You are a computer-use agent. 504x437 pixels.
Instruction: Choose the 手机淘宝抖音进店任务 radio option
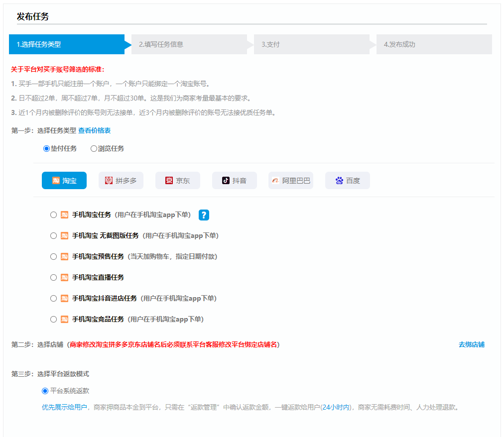tap(53, 299)
